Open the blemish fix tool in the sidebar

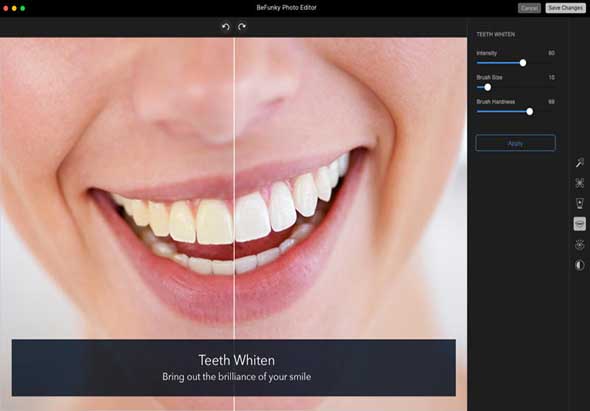(x=579, y=183)
